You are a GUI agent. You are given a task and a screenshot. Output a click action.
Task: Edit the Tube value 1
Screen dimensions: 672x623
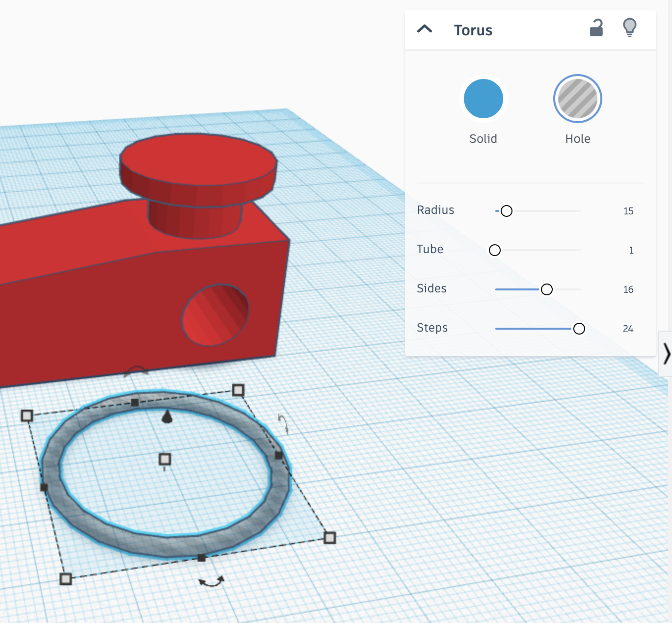coord(631,250)
